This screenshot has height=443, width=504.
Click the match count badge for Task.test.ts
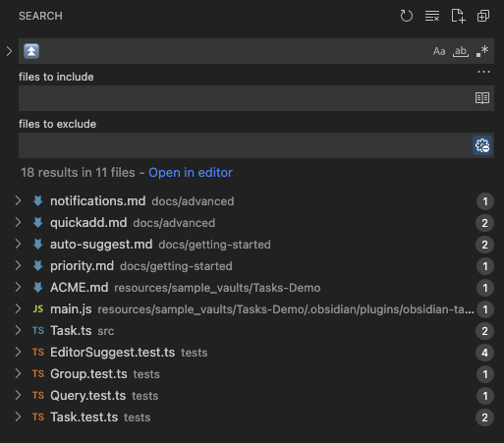pyautogui.click(x=484, y=417)
